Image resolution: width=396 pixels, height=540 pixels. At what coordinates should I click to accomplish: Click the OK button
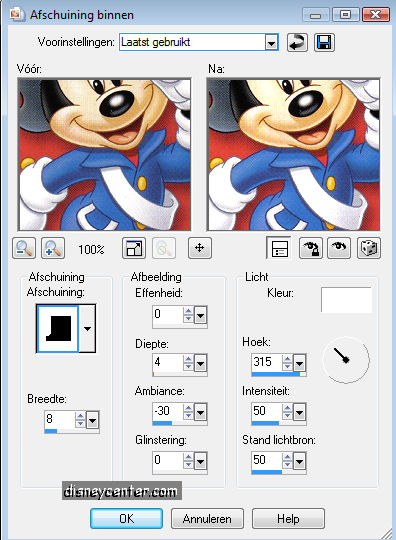(126, 519)
